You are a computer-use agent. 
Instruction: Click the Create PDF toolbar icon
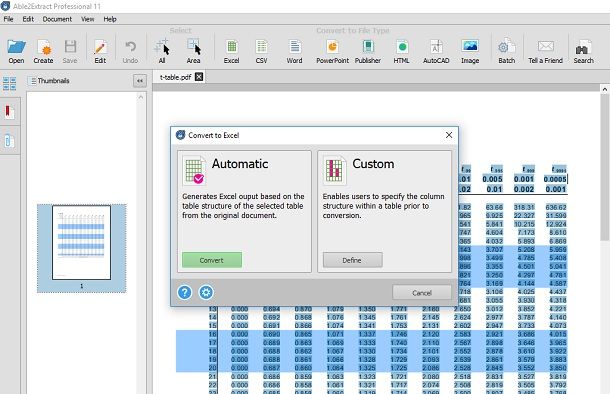pyautogui.click(x=43, y=51)
